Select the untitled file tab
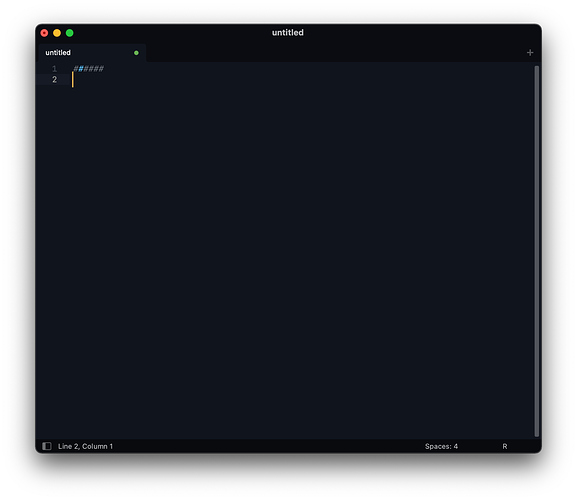Image resolution: width=577 pixels, height=500 pixels. [92, 53]
